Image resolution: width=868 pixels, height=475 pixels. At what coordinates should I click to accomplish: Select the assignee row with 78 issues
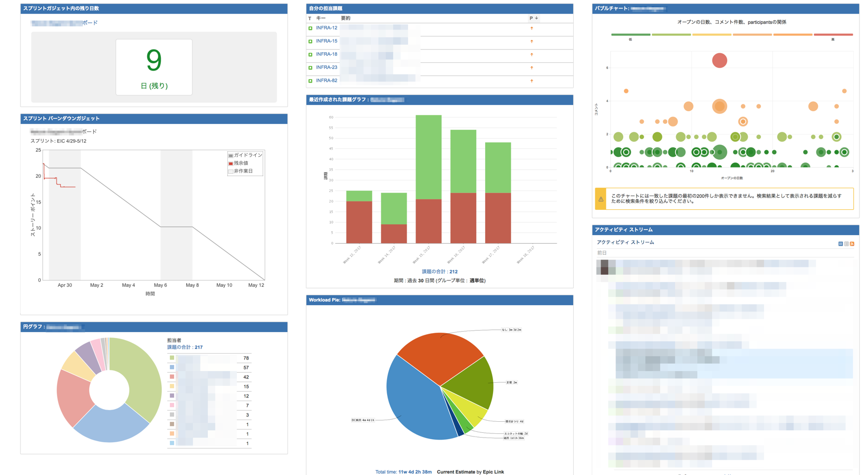pos(209,358)
